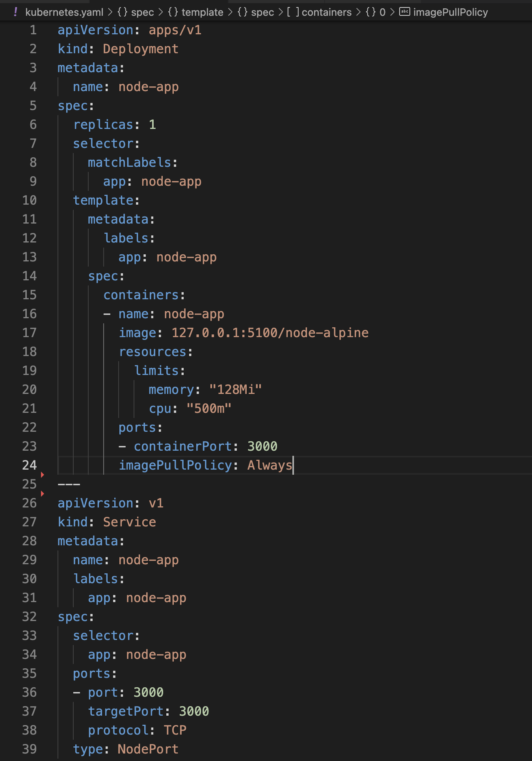This screenshot has height=761, width=532.
Task: Click the object braces icon beside 0 breadcrumb
Action: [x=371, y=12]
